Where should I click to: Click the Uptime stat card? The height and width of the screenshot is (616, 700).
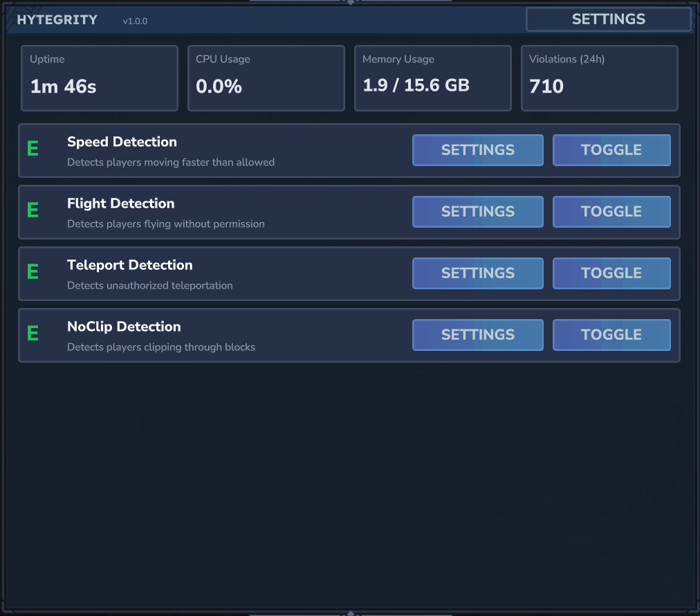pos(100,78)
